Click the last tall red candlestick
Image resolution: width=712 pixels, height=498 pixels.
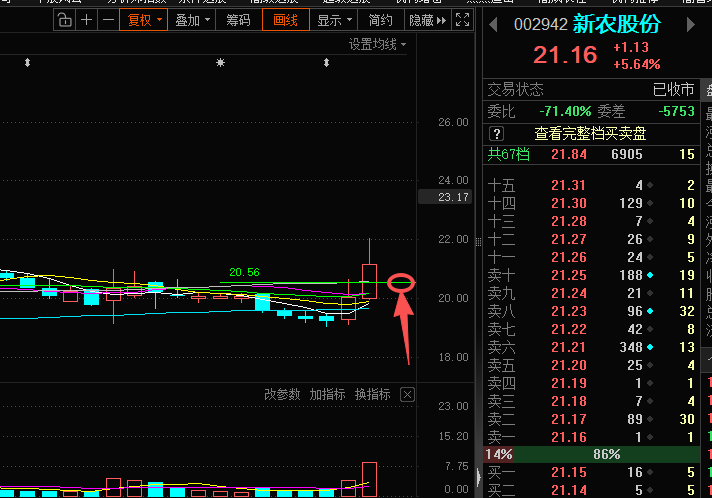tap(370, 281)
